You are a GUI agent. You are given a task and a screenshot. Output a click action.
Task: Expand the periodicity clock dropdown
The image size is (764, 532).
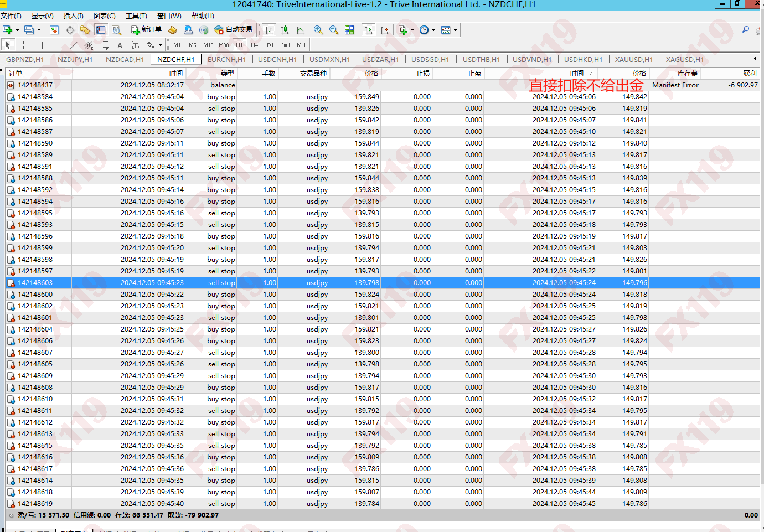click(x=433, y=30)
